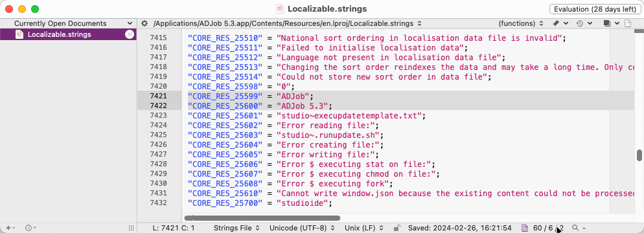The width and height of the screenshot is (644, 233).
Task: Open the includes document-stack menu
Action: point(611,23)
